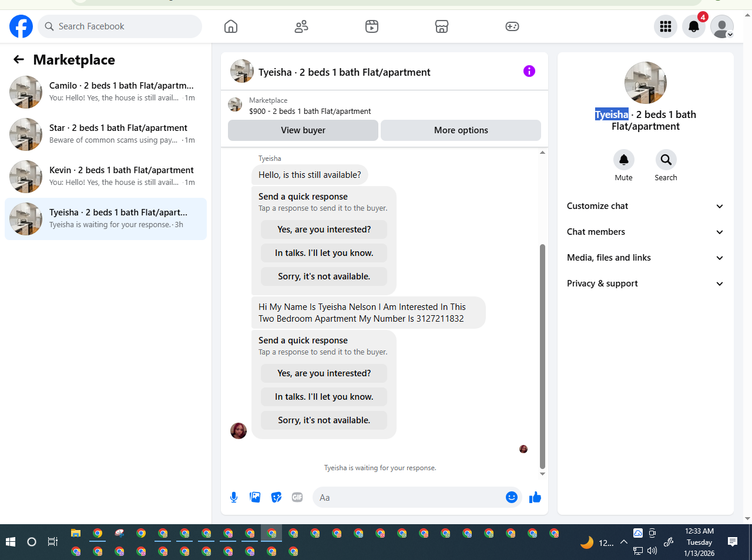752x560 pixels.
Task: Click the volume icon in system tray
Action: coord(652,551)
